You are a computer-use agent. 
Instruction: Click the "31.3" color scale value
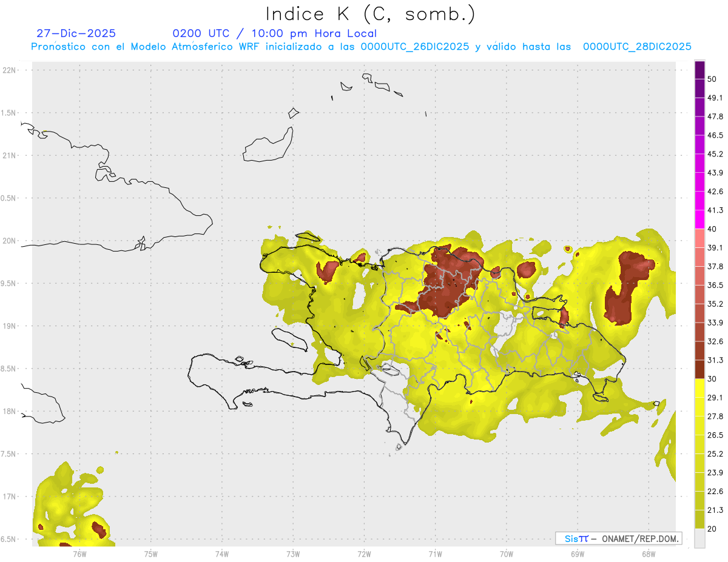coord(715,360)
